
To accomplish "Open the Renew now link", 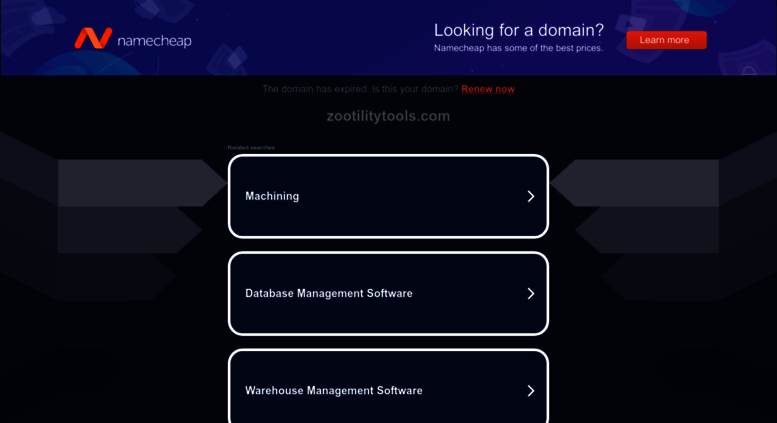I will (488, 89).
